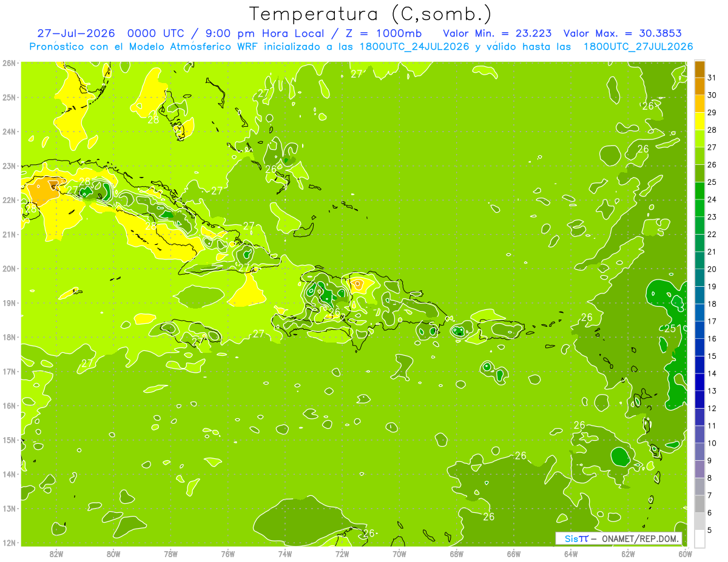Click the "62W" longitude axis label
The width and height of the screenshot is (728, 562).
(628, 554)
